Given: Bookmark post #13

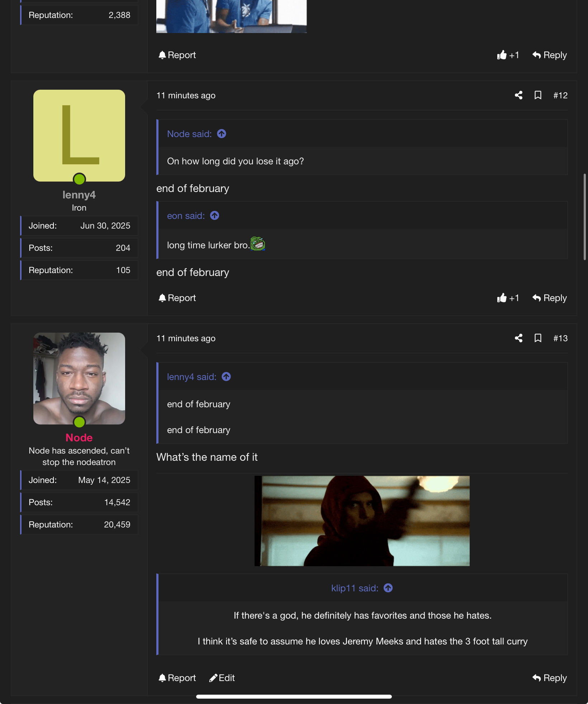Looking at the screenshot, I should click(538, 338).
